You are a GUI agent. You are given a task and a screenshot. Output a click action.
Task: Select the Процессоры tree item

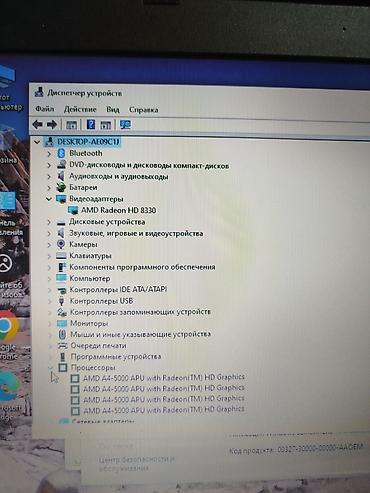click(93, 367)
